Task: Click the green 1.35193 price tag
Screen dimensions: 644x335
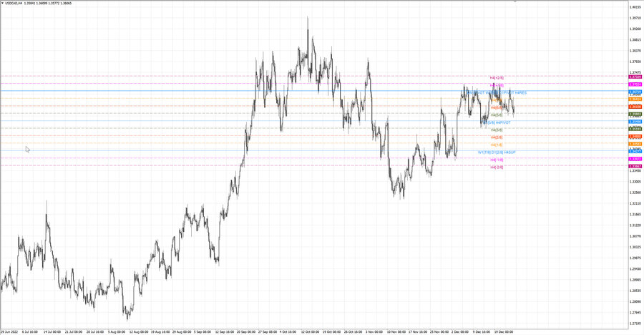Action: [635, 129]
